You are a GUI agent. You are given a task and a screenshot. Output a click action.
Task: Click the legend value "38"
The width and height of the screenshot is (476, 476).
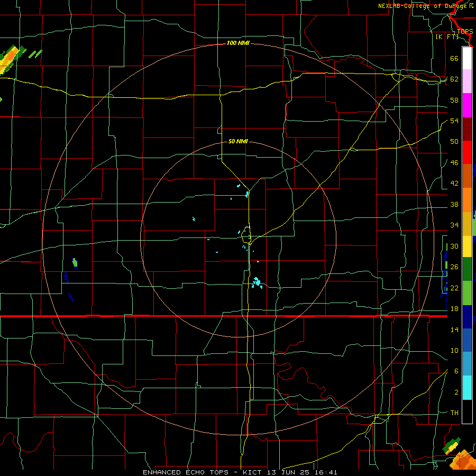(454, 204)
